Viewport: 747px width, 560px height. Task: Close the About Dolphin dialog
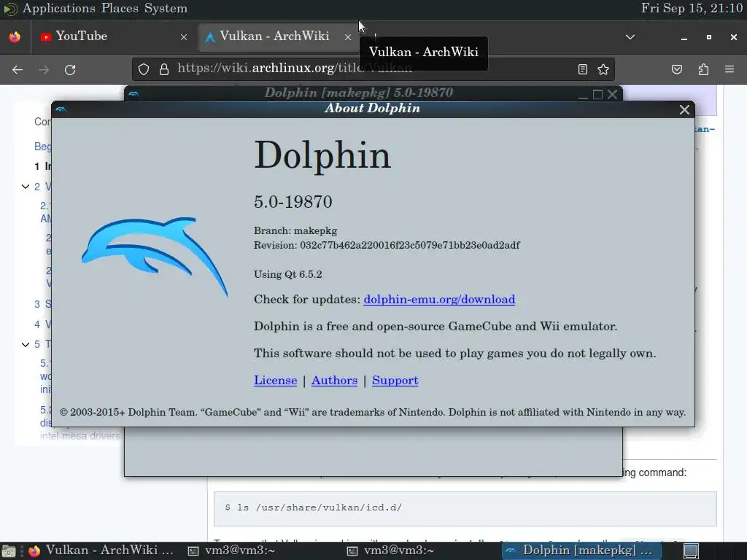tap(684, 109)
